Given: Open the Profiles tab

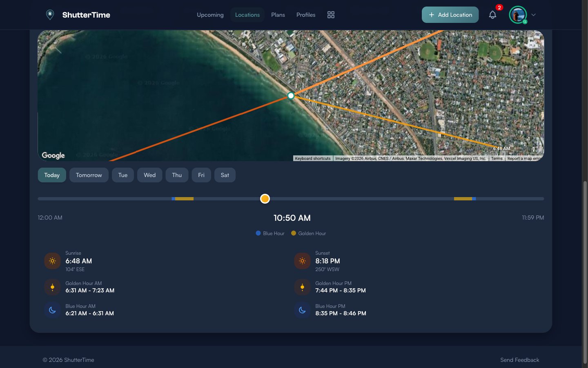Looking at the screenshot, I should click(306, 15).
